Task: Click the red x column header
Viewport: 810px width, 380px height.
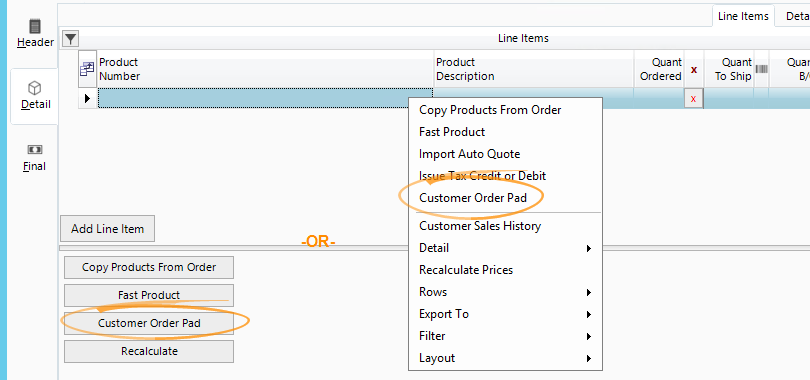Action: (694, 69)
